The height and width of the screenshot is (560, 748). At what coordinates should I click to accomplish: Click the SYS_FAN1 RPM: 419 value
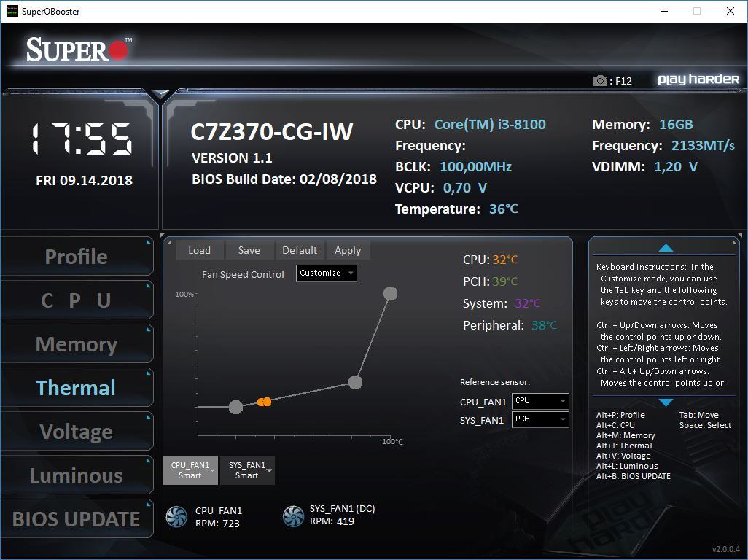(332, 521)
